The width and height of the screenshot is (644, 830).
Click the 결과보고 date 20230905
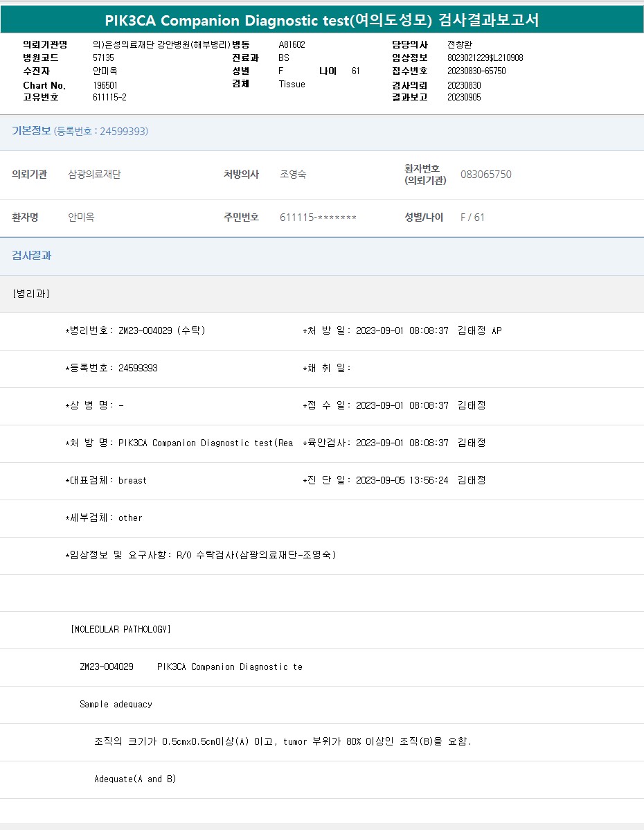464,97
